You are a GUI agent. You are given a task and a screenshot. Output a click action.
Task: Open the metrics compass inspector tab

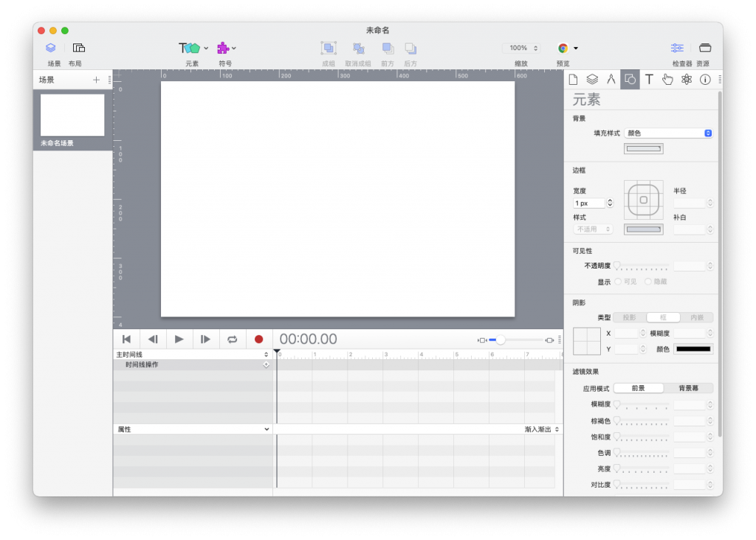click(x=611, y=80)
